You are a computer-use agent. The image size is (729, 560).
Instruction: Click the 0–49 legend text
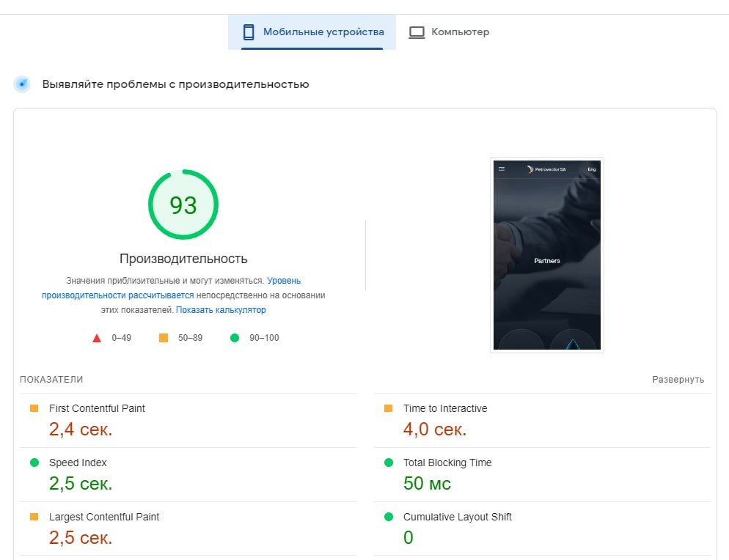click(x=121, y=338)
